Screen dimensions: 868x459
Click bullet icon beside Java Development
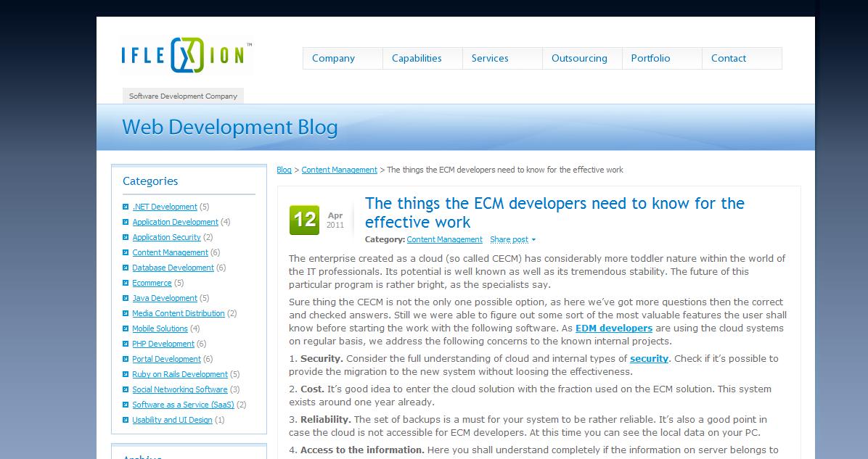point(126,298)
